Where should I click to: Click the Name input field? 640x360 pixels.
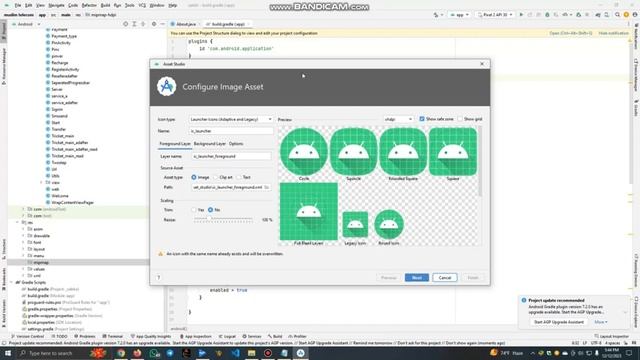231,131
